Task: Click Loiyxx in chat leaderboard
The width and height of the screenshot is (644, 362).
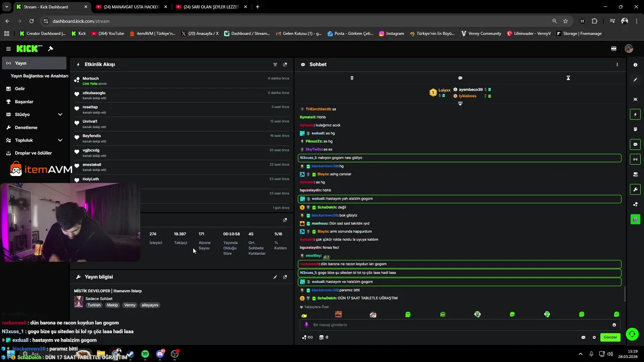Action: tap(444, 90)
